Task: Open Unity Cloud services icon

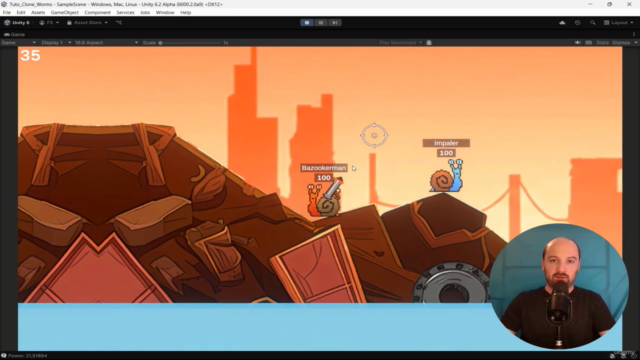Action: point(562,22)
